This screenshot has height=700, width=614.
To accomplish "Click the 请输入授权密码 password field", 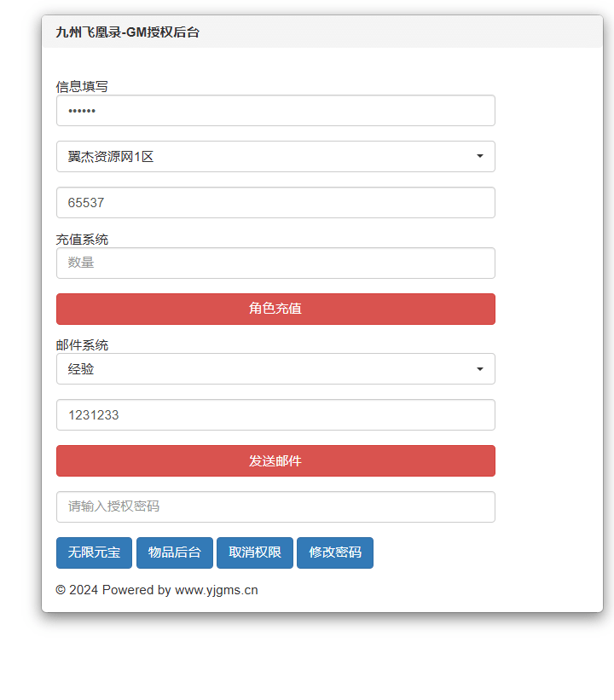I will pos(275,506).
